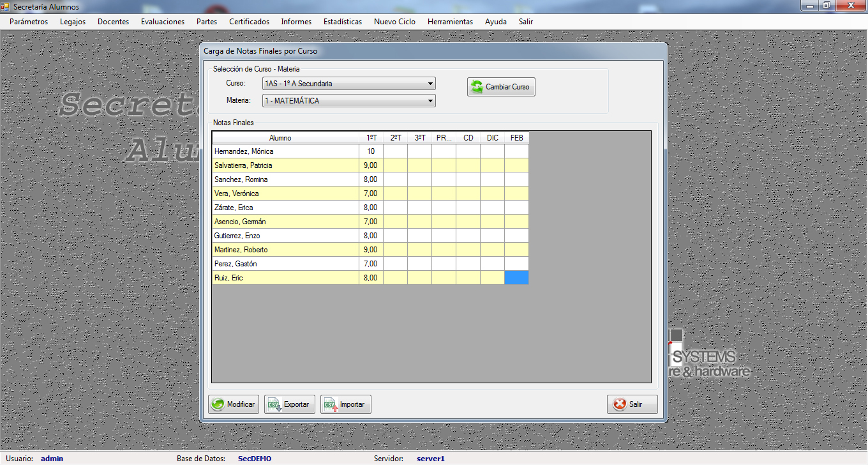Open the Evaluaciones menu
This screenshot has height=465, width=868.
point(162,22)
